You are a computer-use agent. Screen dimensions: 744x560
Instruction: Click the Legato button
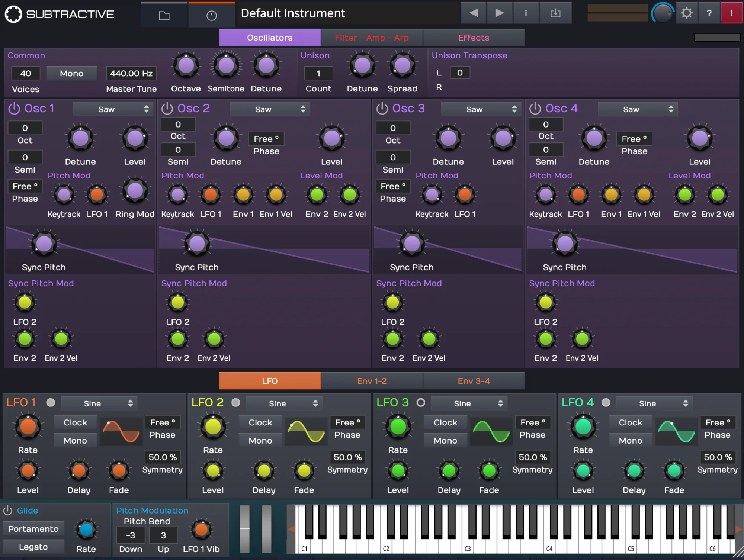33,547
